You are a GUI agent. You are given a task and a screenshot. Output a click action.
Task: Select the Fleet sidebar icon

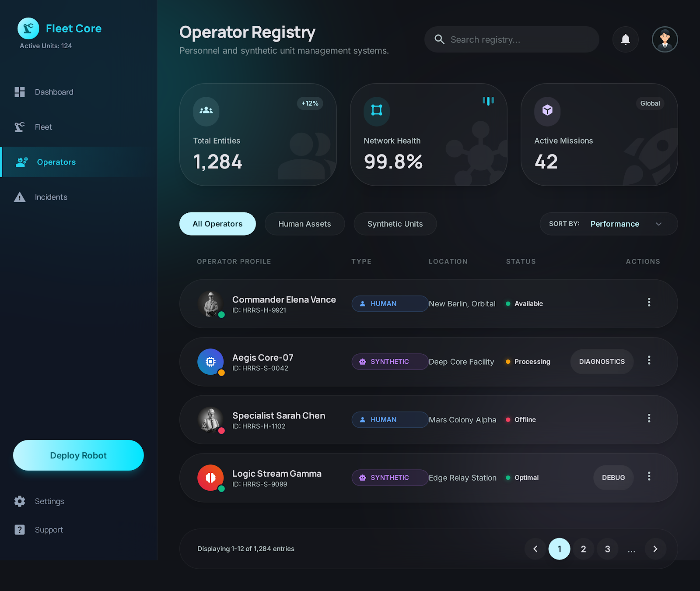pos(20,127)
